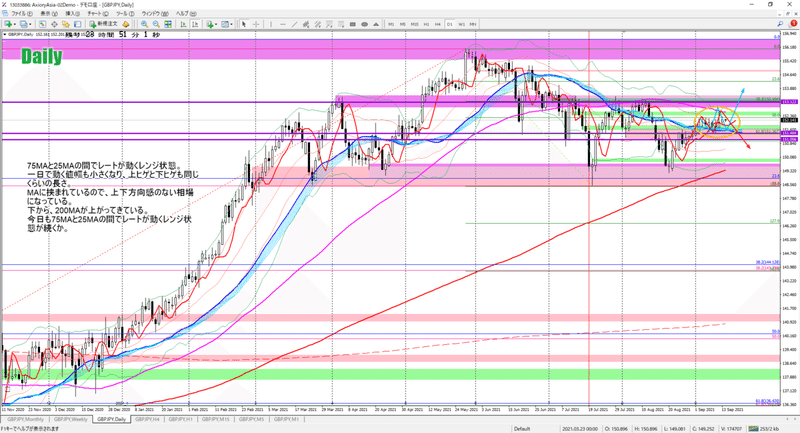Image resolution: width=800 pixels, height=433 pixels.
Task: Select the horizontal line tool
Action: pos(283,24)
